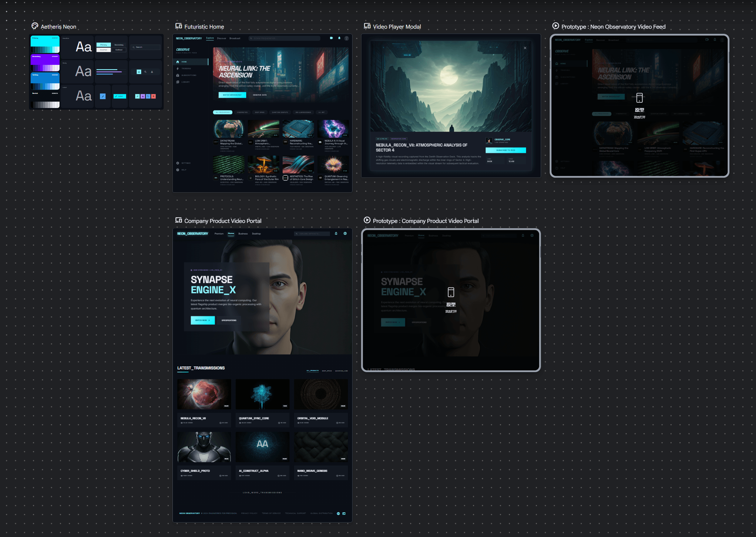Click the phone icon on Company Portal prototype
The image size is (756, 537).
pyautogui.click(x=451, y=292)
